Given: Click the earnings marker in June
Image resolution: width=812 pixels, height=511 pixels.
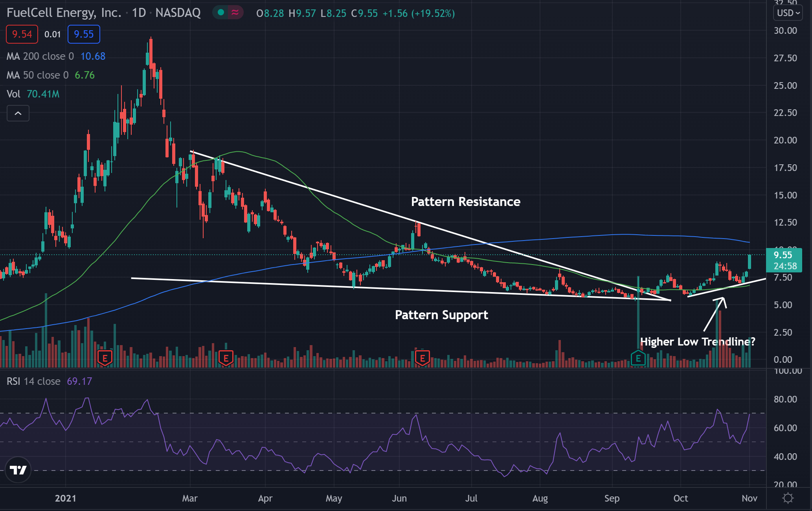Looking at the screenshot, I should pos(423,358).
